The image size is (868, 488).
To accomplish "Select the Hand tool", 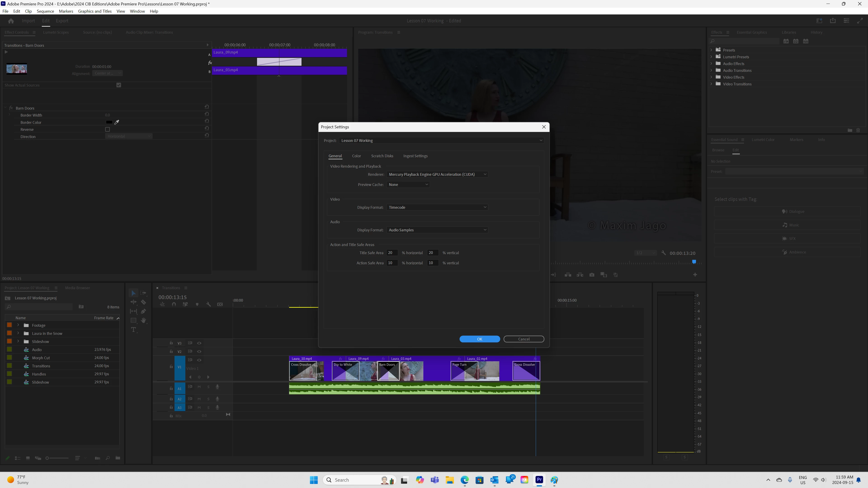I will point(144,320).
